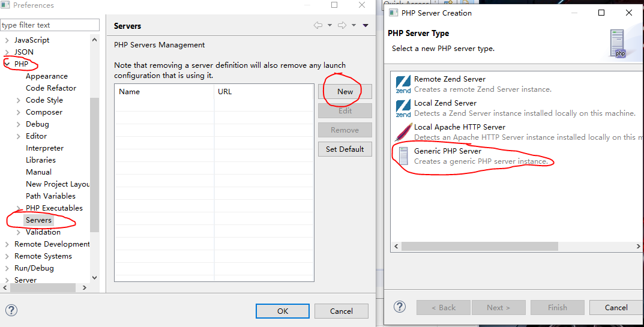Click the server type list horizontal scrollbar thumb
The width and height of the screenshot is (644, 327).
pyautogui.click(x=480, y=247)
